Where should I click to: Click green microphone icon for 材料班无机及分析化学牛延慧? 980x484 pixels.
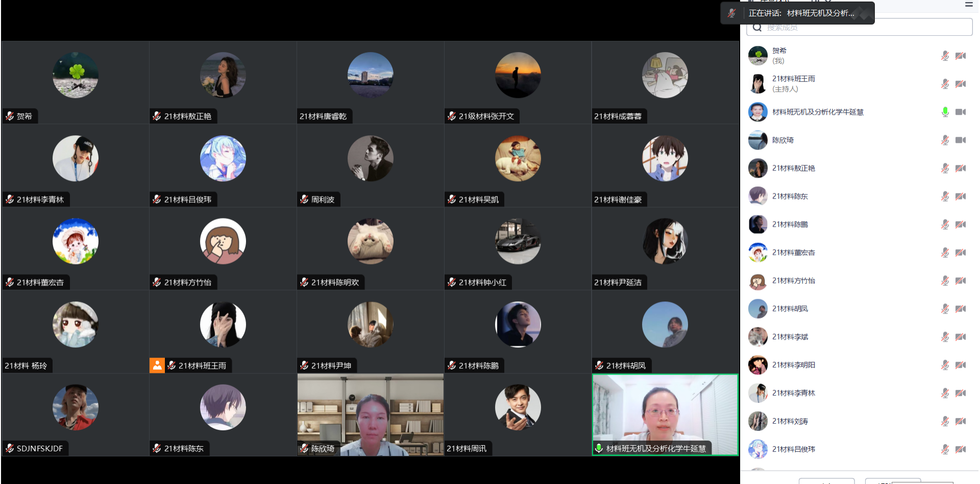coord(945,112)
